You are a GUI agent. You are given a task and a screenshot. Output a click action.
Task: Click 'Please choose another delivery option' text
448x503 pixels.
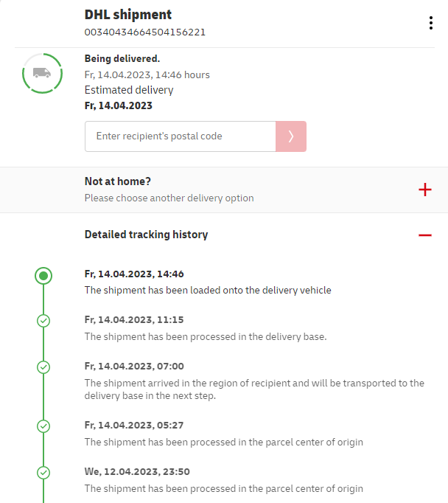coord(169,198)
